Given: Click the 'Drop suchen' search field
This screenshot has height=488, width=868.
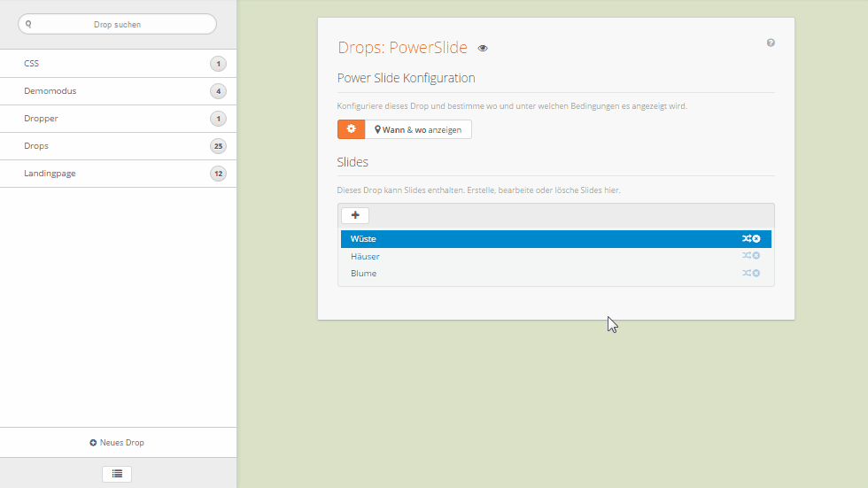Looking at the screenshot, I should pos(117,24).
